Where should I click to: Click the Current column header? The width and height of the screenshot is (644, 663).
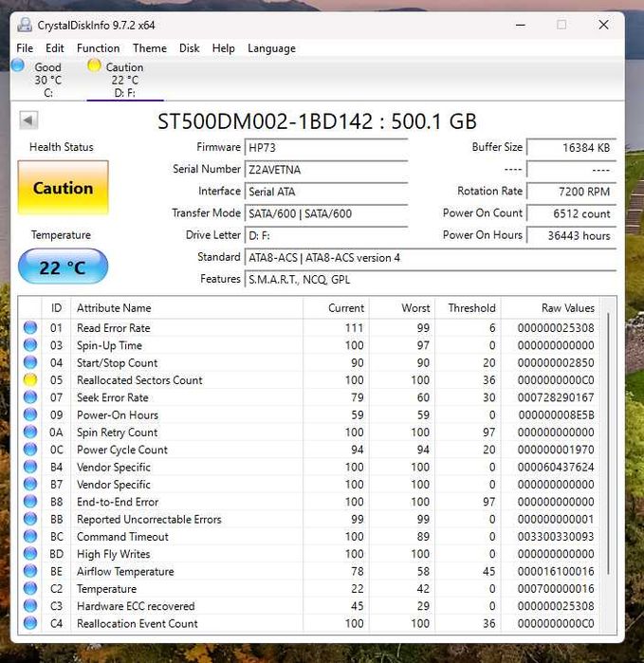coord(336,308)
